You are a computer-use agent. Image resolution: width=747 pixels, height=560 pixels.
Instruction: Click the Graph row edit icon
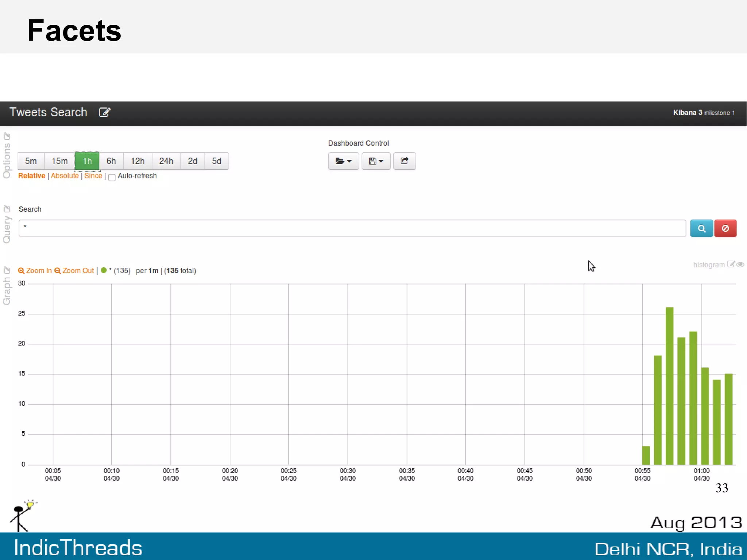point(7,270)
